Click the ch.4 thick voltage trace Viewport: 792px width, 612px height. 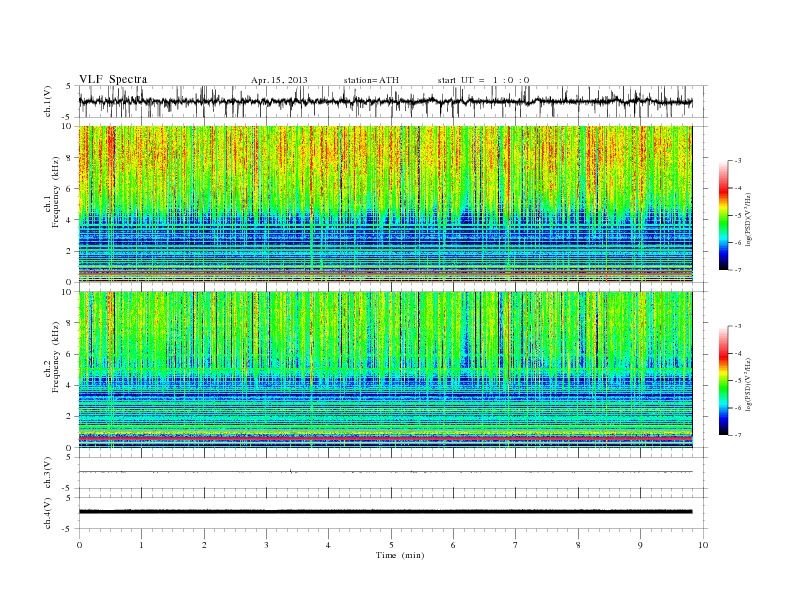(385, 512)
